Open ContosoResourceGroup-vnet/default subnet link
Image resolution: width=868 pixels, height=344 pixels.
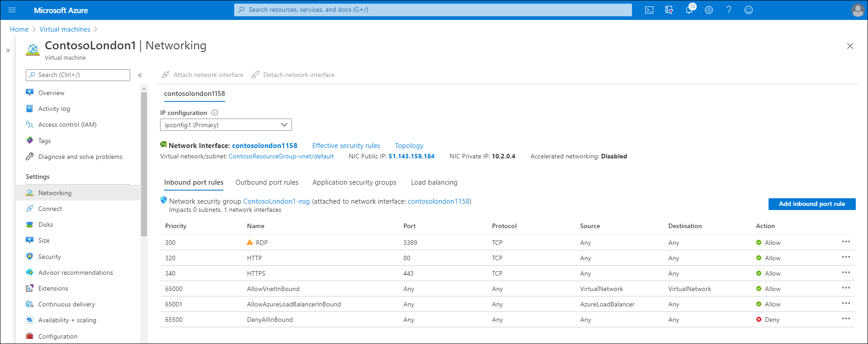pos(281,157)
